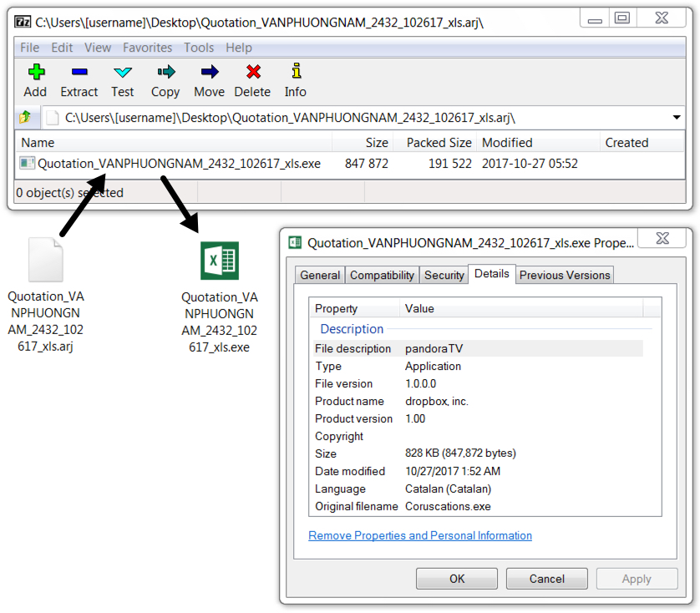Click the Quotation .arj desktop file label
Screen dimensions: 700x613
pos(46,321)
